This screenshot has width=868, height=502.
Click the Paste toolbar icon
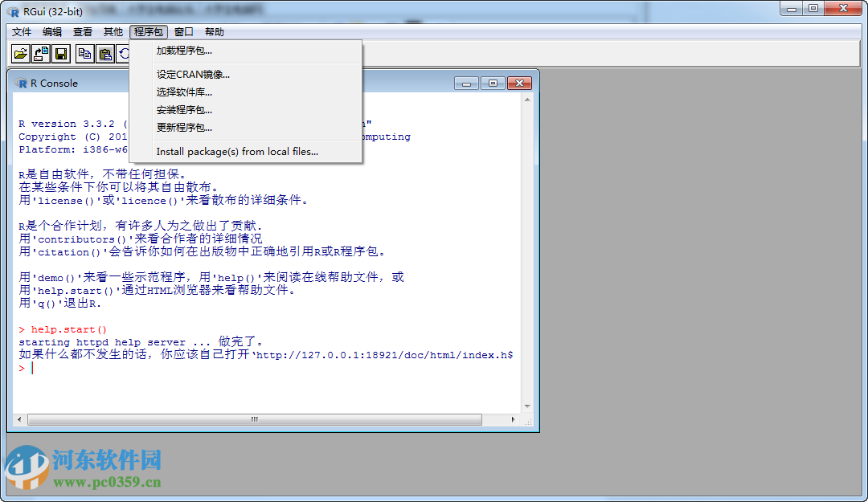coord(104,54)
